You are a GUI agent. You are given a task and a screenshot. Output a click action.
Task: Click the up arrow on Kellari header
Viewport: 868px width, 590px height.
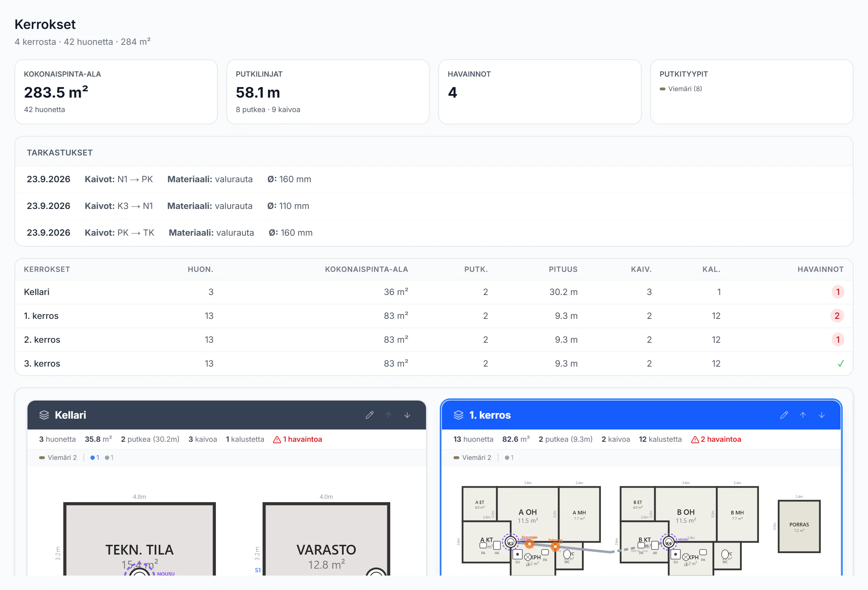388,415
